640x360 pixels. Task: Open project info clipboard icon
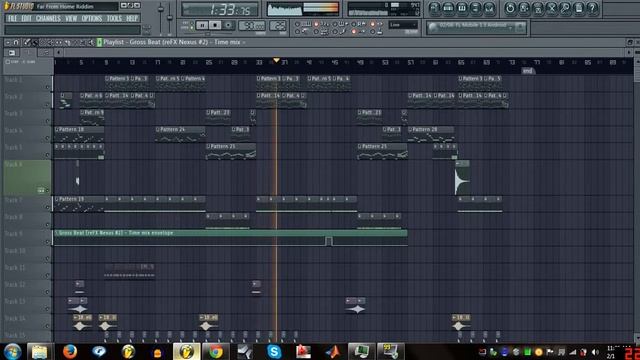coord(579,8)
